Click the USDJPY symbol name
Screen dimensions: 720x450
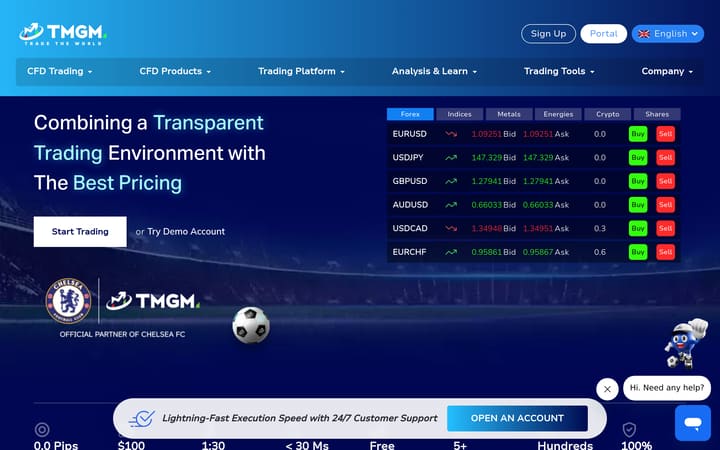(x=408, y=158)
